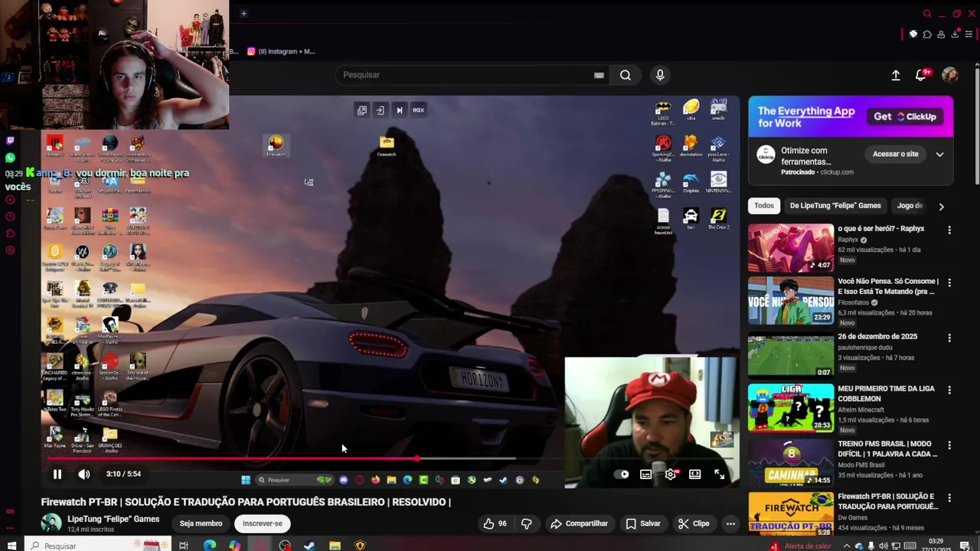Click the Get ClickUp ad button
The width and height of the screenshot is (980, 551).
pyautogui.click(x=905, y=116)
